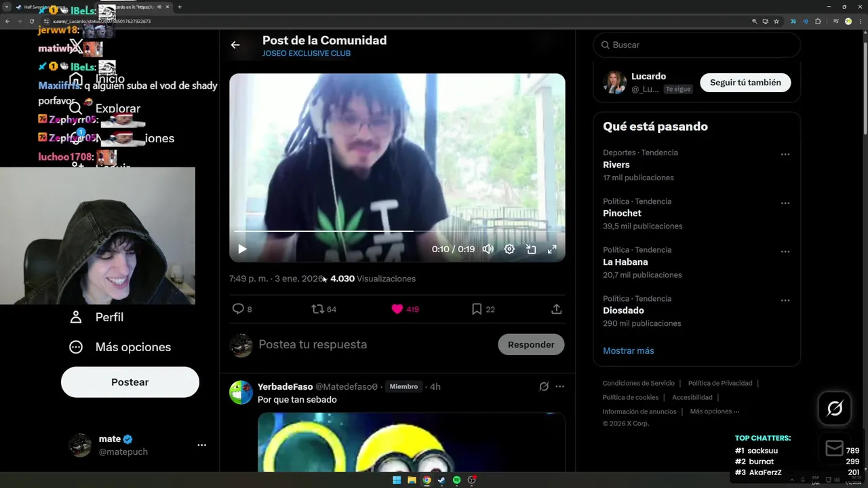Open the Chrome profile avatar

point(848,21)
